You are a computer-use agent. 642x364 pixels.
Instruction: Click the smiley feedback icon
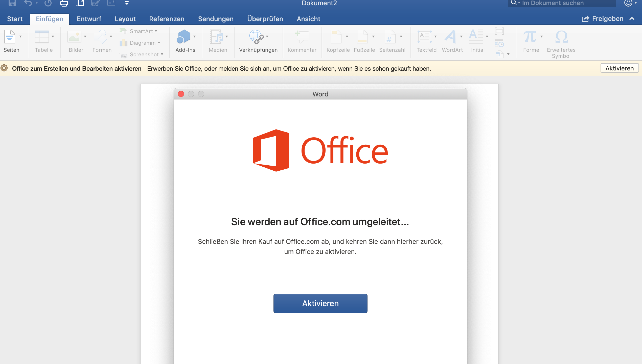[628, 3]
